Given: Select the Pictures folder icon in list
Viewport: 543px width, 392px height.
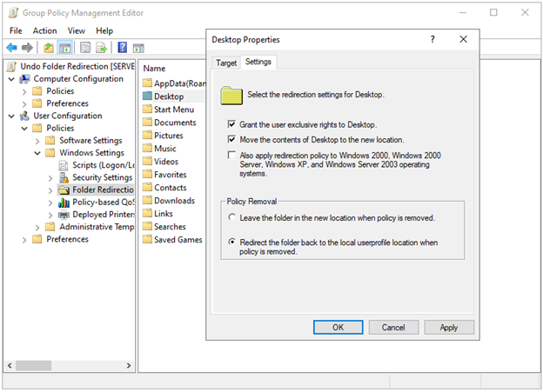Looking at the screenshot, I should [x=147, y=136].
